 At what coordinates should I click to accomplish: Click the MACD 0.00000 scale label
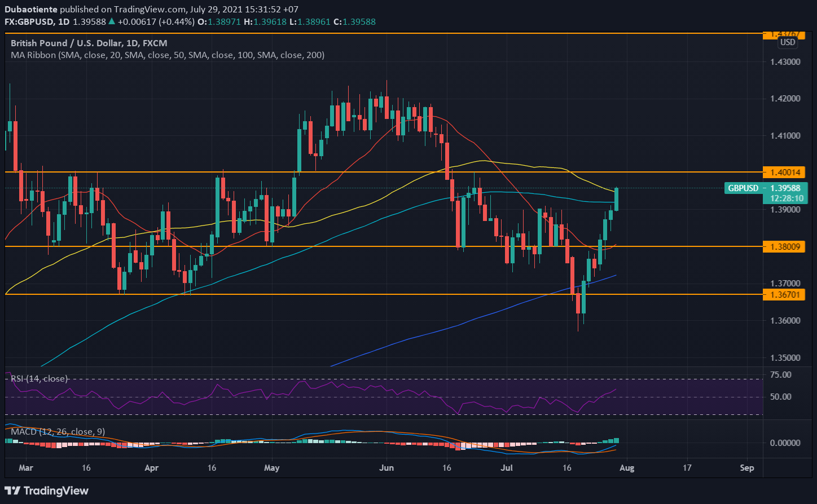coord(785,443)
